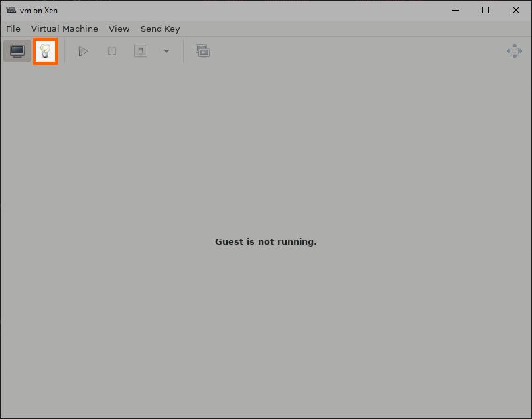Power on the virtual machine
Screen dimensions: 532x419
pyautogui.click(x=83, y=51)
